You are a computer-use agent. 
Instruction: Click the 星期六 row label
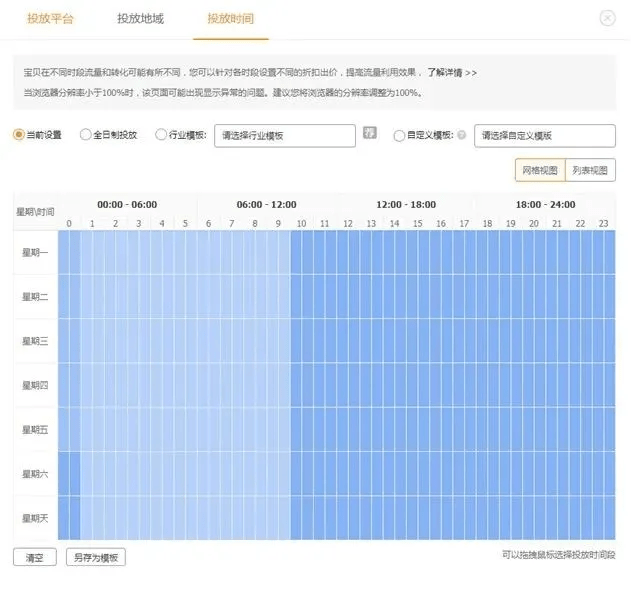(35, 474)
